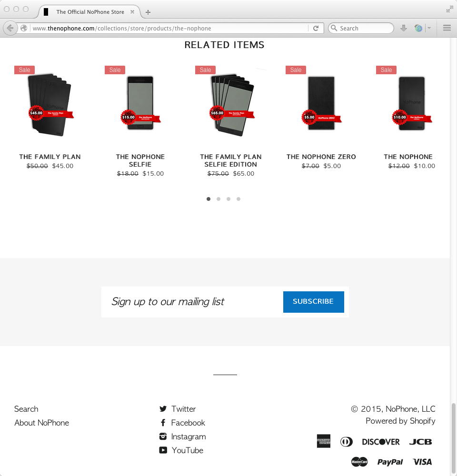Select the fourth carousel page dot
Viewport: 457px width, 476px height.
238,199
